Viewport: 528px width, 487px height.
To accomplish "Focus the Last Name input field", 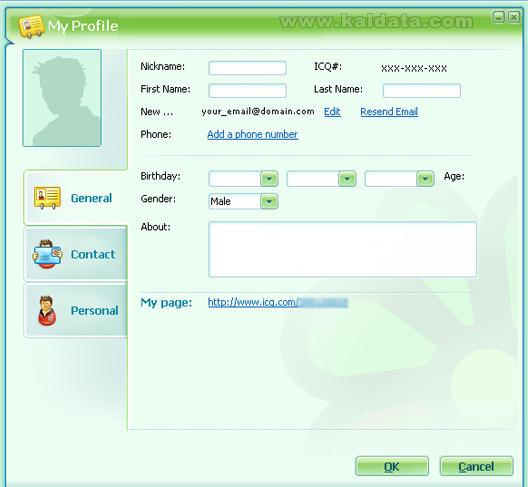I will [x=422, y=91].
